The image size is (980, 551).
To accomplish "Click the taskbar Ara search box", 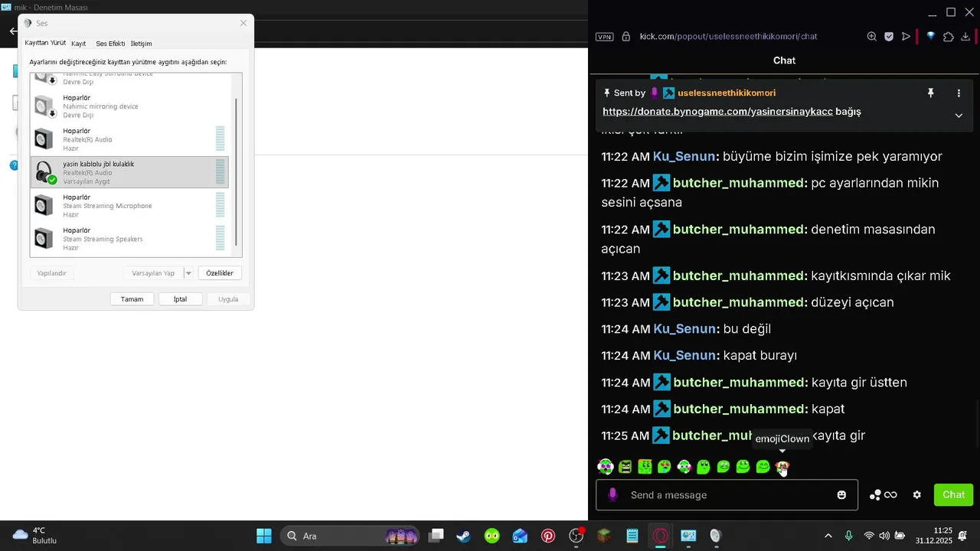I will (x=351, y=536).
